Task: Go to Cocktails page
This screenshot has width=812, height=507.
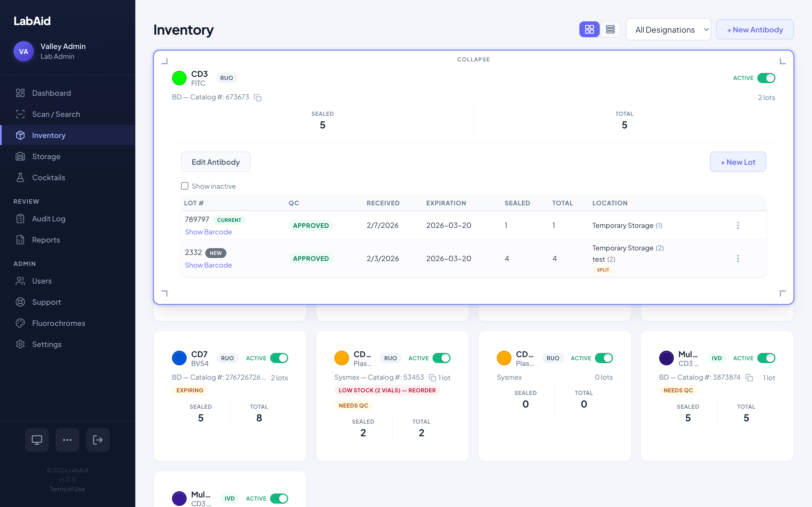Action: pos(48,177)
